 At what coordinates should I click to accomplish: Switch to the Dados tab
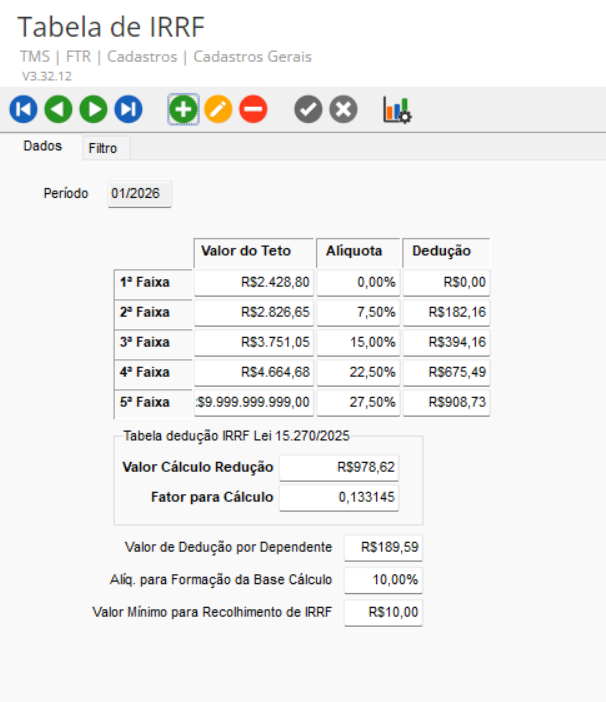click(43, 147)
